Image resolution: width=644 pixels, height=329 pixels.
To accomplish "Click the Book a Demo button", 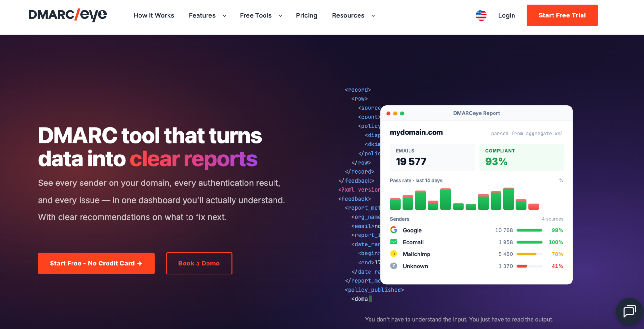I will (199, 263).
